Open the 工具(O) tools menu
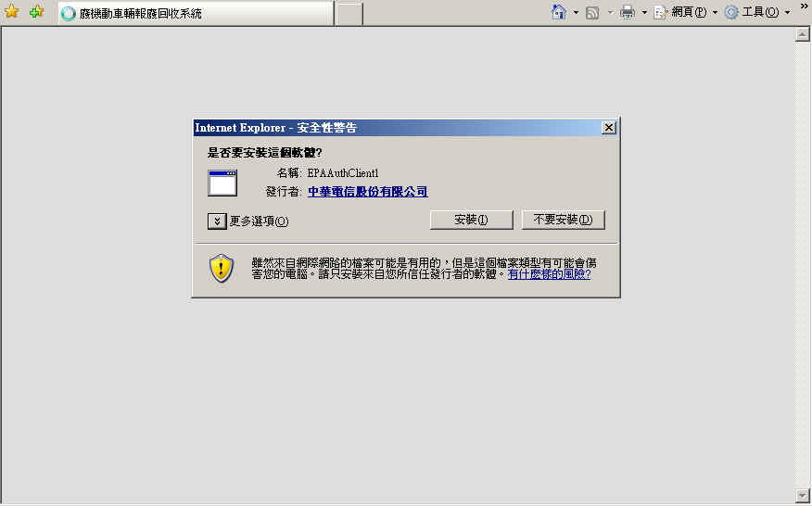The width and height of the screenshot is (812, 506). coord(757,12)
